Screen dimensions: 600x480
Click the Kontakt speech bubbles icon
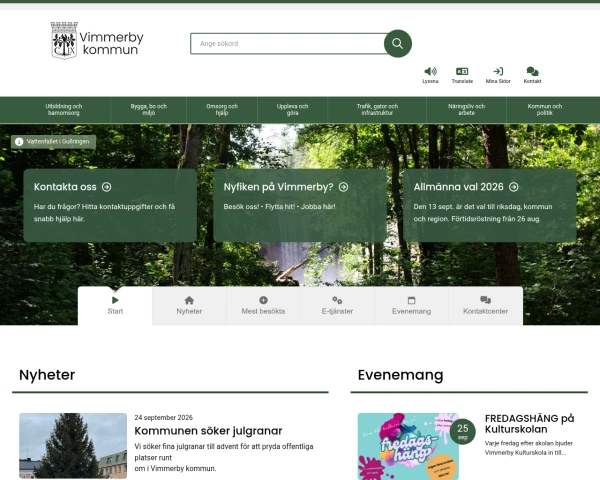pyautogui.click(x=532, y=71)
